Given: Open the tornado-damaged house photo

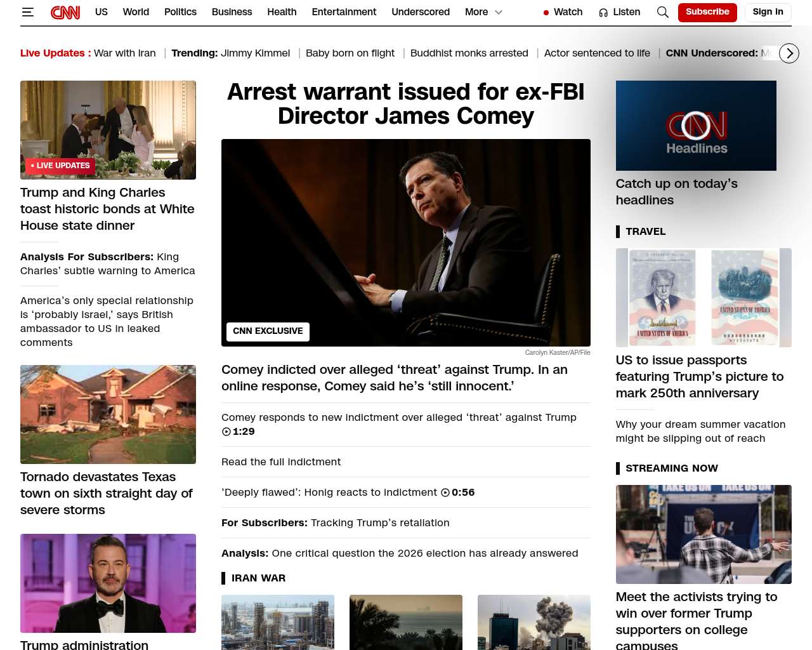Looking at the screenshot, I should [108, 415].
